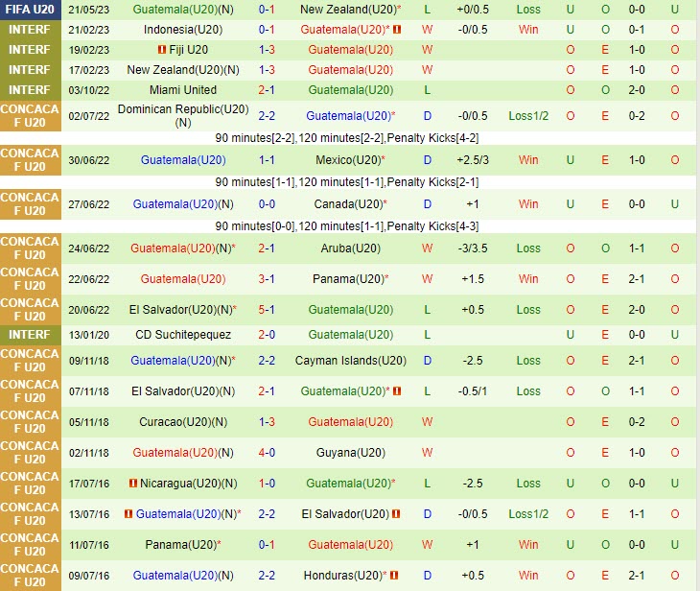Click date 03/10/22
The image size is (700, 591).
click(89, 90)
